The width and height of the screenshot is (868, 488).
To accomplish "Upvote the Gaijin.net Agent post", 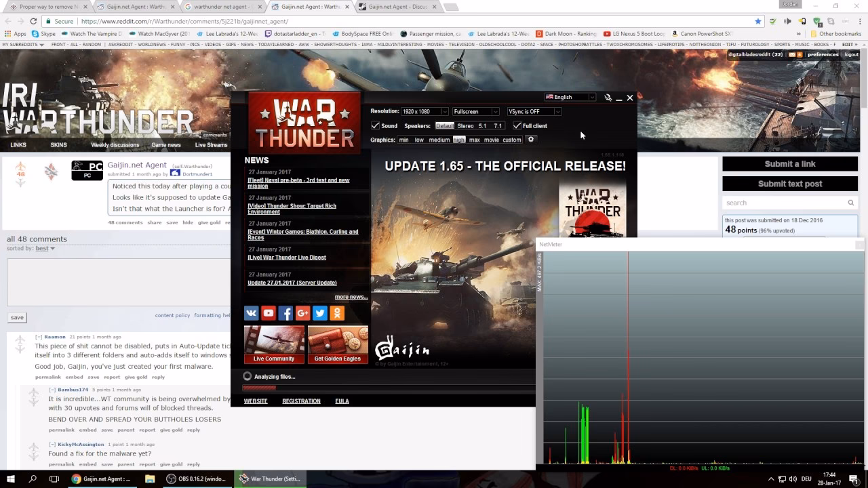I will (20, 166).
